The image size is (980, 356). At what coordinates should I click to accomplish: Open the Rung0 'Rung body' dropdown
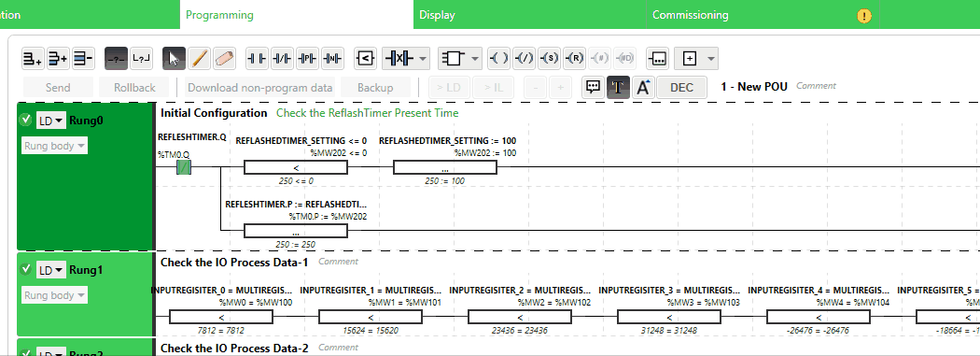pos(54,147)
